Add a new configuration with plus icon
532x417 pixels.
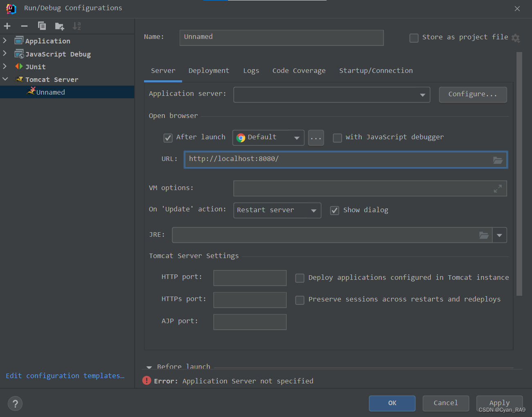click(7, 26)
